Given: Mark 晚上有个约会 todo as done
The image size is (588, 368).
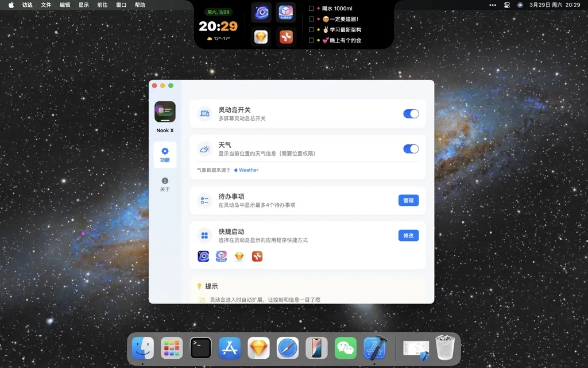Looking at the screenshot, I should pyautogui.click(x=311, y=40).
